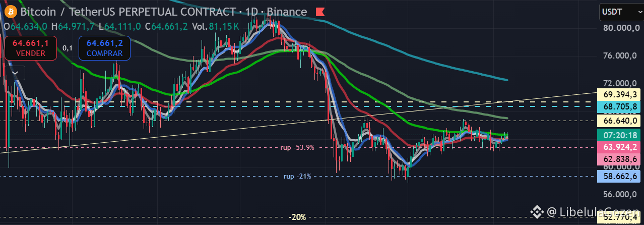This screenshot has width=644, height=225.
Task: Click the 72.000,0 price axis tick
Action: (620, 83)
